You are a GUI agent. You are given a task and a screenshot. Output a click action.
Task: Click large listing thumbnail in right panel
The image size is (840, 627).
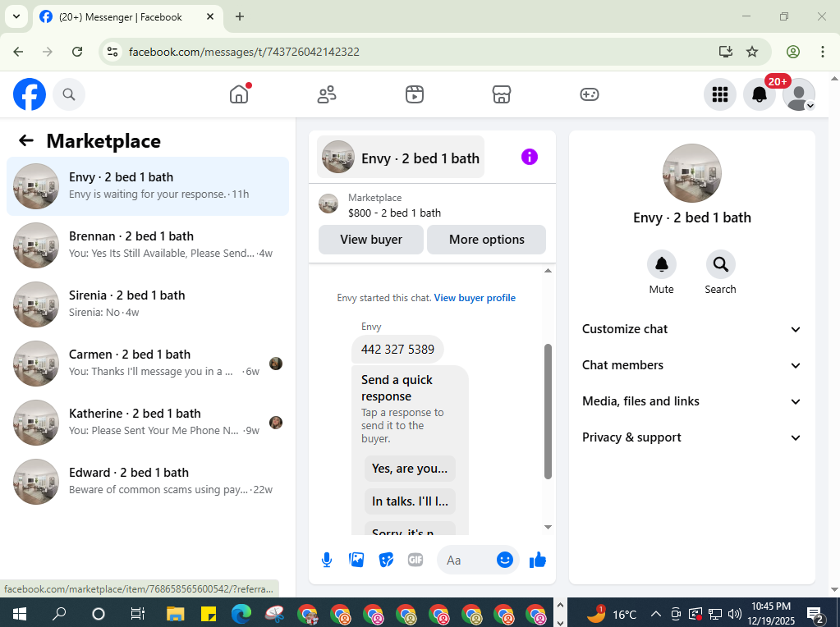click(691, 173)
